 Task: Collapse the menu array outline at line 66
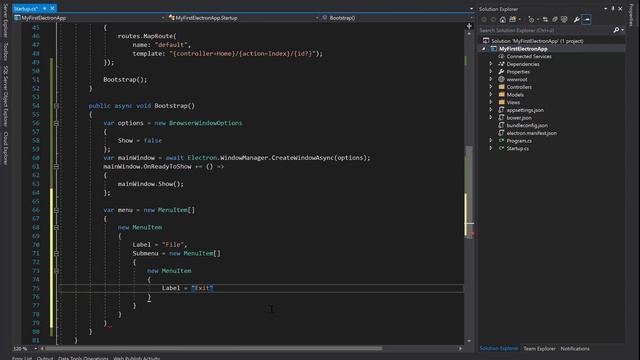click(x=56, y=210)
